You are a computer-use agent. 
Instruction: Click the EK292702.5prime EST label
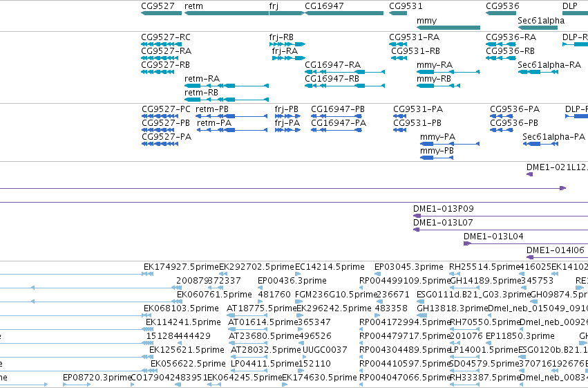(256, 267)
